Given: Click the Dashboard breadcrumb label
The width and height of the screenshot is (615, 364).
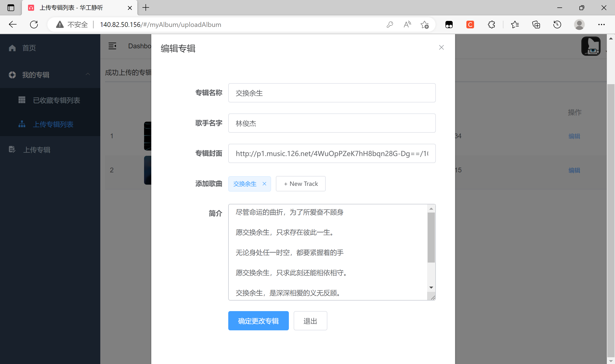Looking at the screenshot, I should tap(140, 46).
